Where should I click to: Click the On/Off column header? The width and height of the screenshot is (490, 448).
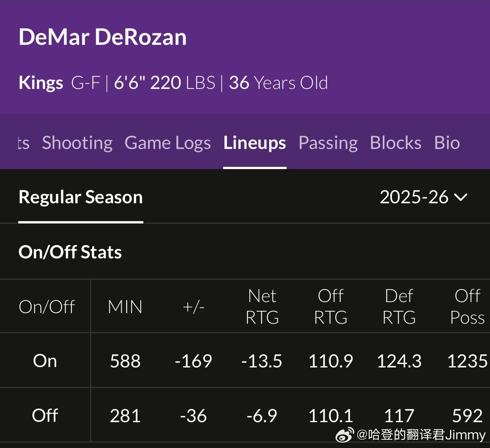[47, 307]
